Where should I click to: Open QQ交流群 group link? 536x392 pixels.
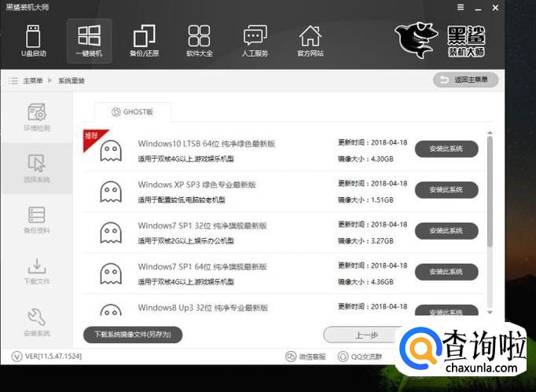(x=360, y=357)
